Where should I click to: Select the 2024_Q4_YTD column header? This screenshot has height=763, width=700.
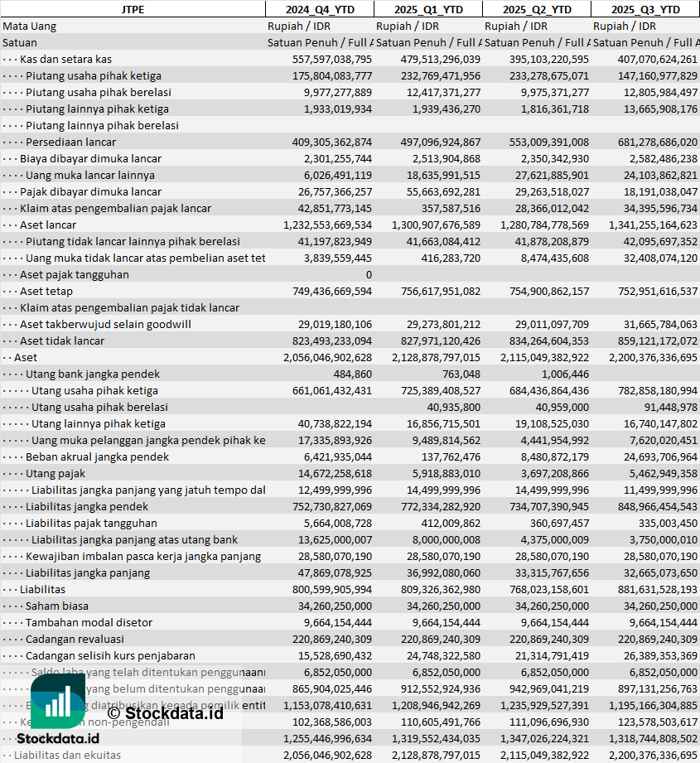(320, 9)
